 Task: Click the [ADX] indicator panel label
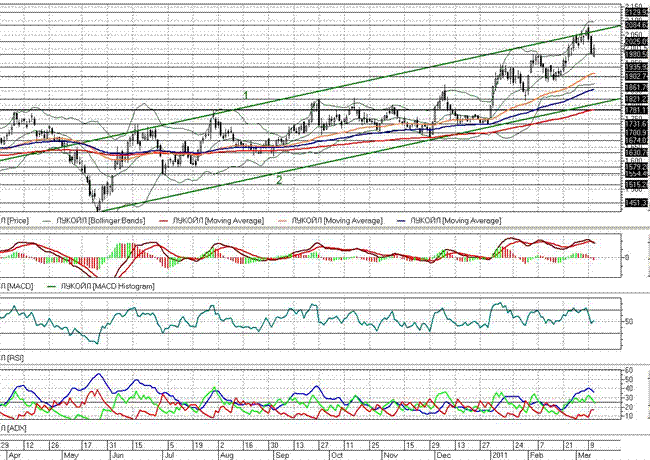tap(15, 427)
